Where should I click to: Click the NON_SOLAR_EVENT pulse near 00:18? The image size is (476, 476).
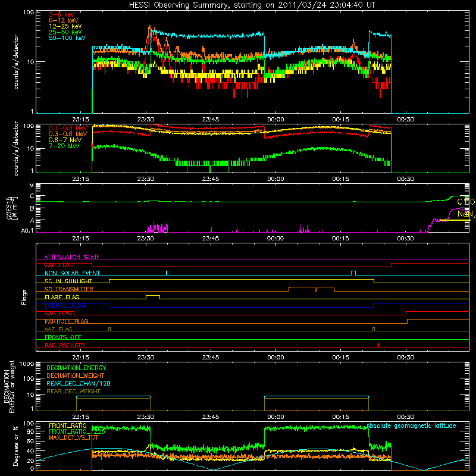tap(353, 272)
